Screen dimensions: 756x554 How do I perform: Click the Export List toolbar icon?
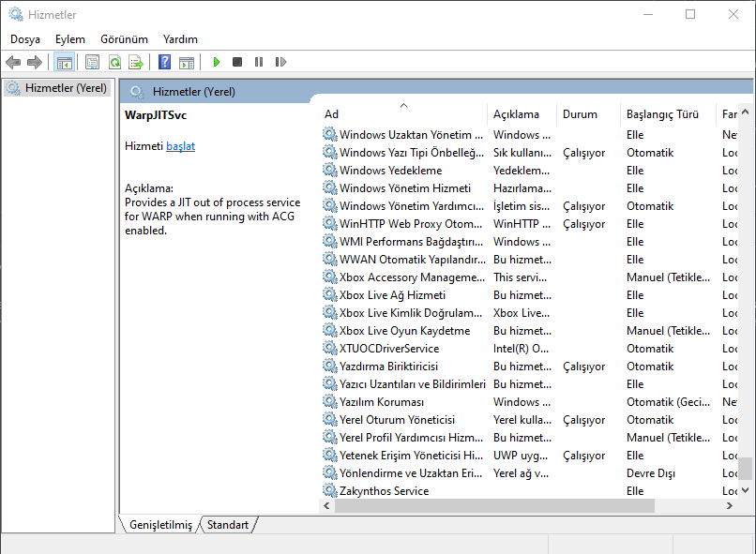[136, 62]
